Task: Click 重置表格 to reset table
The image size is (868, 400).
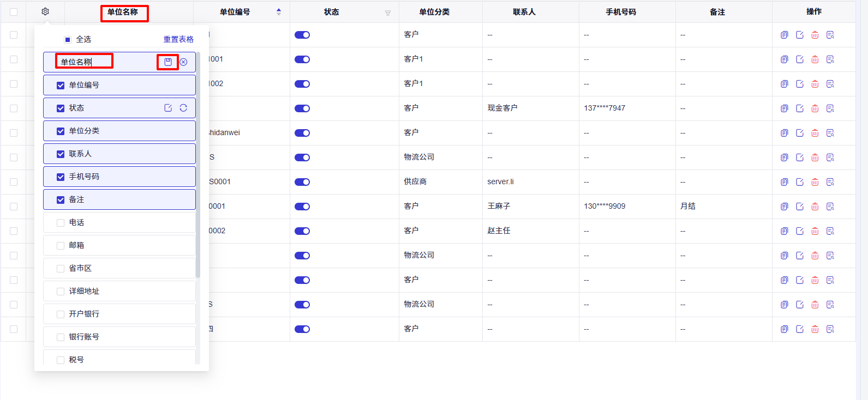Action: click(178, 39)
